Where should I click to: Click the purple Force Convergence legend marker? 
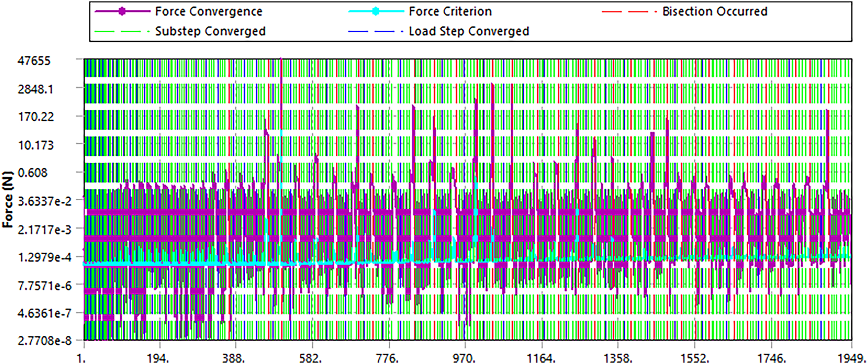click(x=122, y=11)
